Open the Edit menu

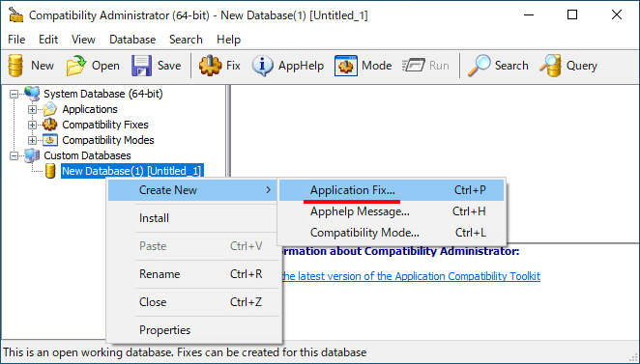[48, 40]
